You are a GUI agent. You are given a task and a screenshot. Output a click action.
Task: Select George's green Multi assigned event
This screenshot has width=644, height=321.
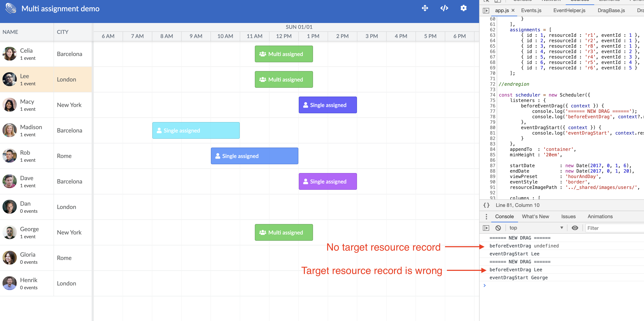coord(284,232)
